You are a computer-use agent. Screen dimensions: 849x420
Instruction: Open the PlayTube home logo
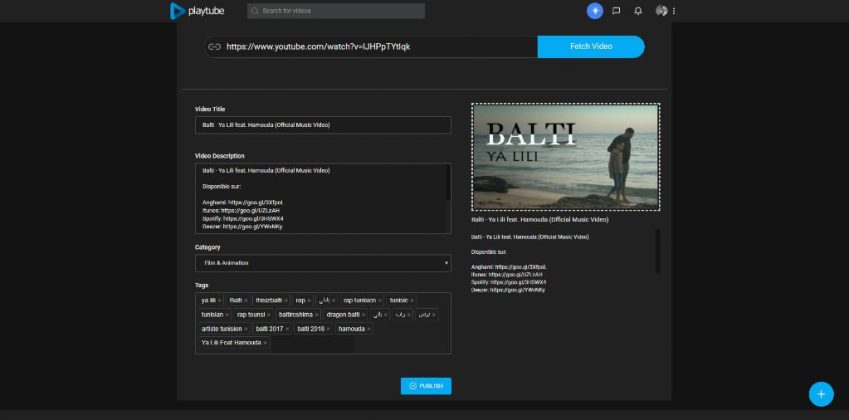coord(197,11)
